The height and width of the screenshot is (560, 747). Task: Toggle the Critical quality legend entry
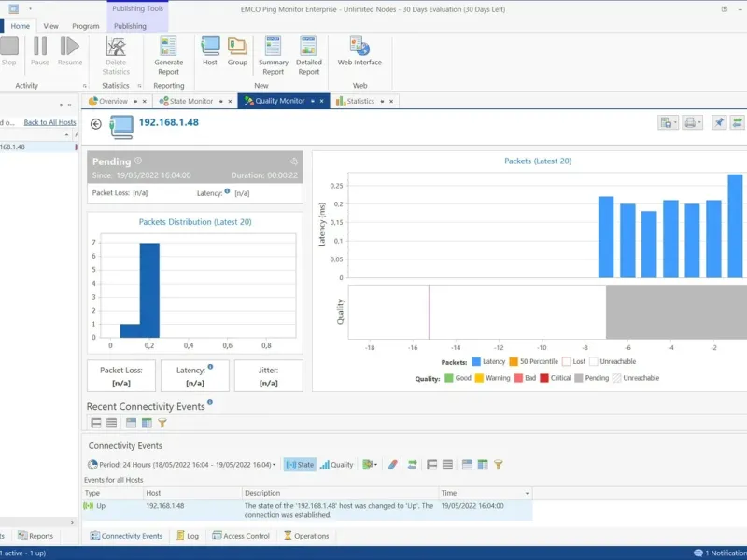(x=555, y=378)
